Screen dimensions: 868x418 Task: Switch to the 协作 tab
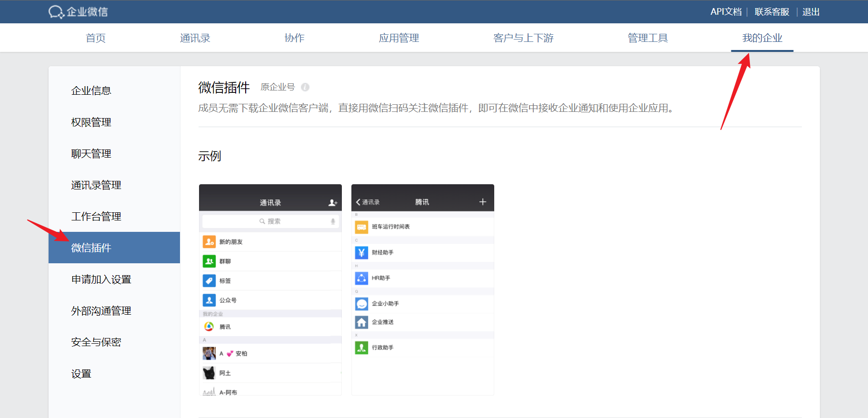[x=294, y=38]
